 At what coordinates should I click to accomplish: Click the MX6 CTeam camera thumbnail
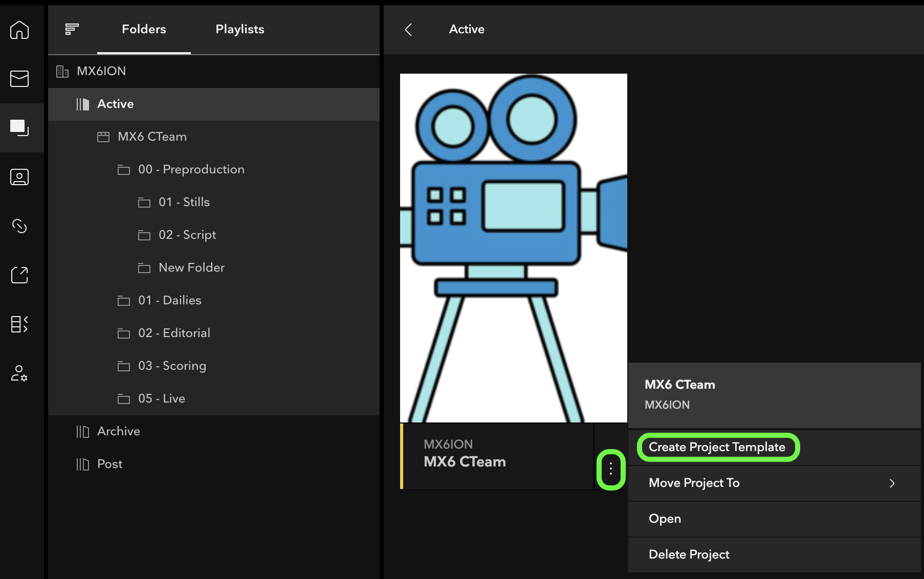click(513, 248)
